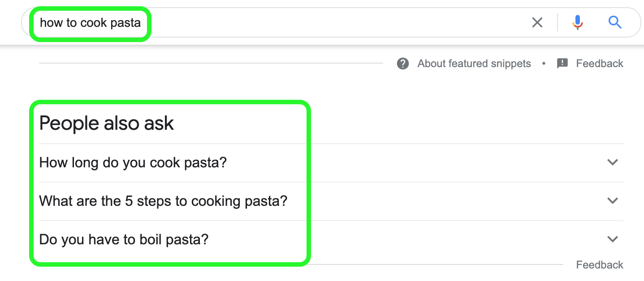Screen dimensions: 644x281
Task: Open question "What are the 5 steps to cooking pasta?"
Action: pos(163,201)
